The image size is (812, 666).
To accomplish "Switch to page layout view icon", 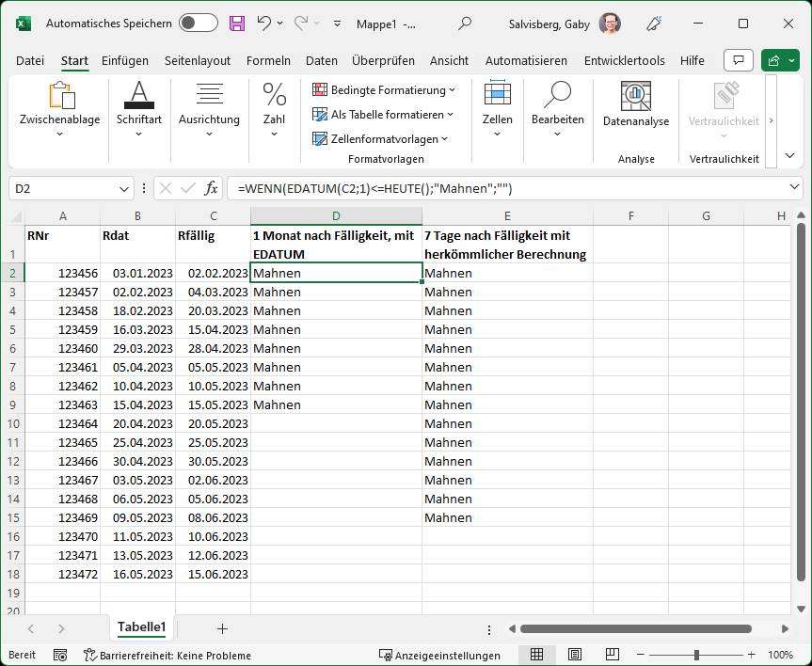I will pos(574,655).
